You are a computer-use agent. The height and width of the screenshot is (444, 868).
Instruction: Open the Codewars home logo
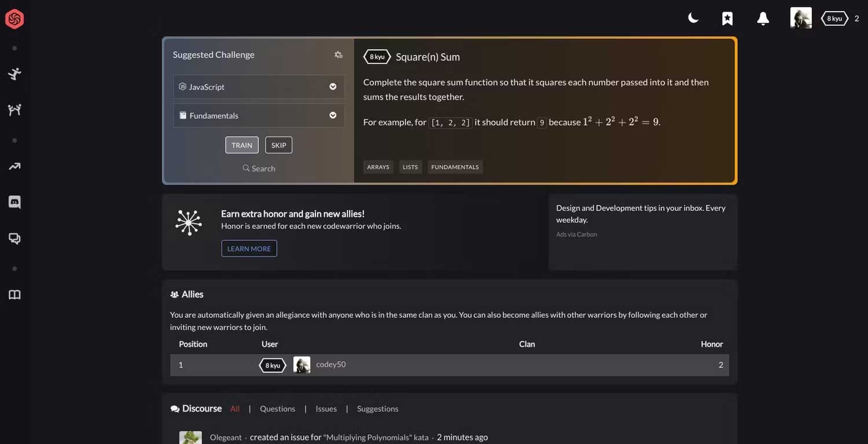click(14, 19)
